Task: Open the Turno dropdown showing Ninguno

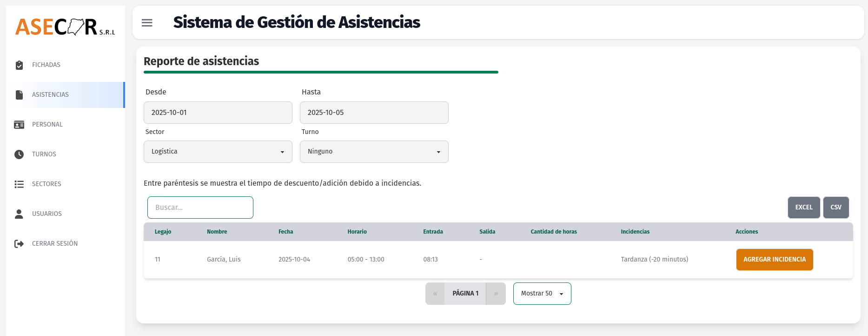Action: pyautogui.click(x=374, y=152)
